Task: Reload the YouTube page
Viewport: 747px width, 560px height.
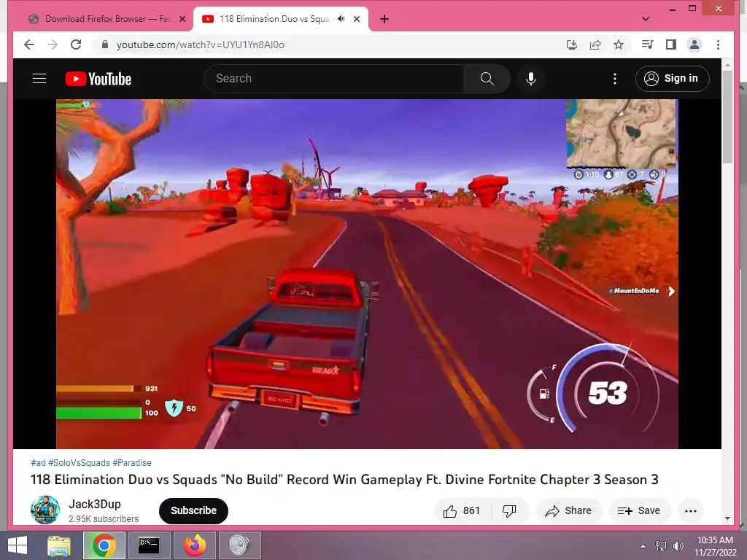Action: tap(76, 44)
